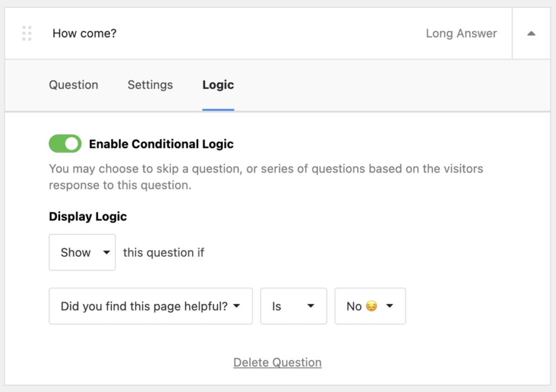Click the chevron on the 'Is' selector
The height and width of the screenshot is (392, 556).
(x=311, y=306)
